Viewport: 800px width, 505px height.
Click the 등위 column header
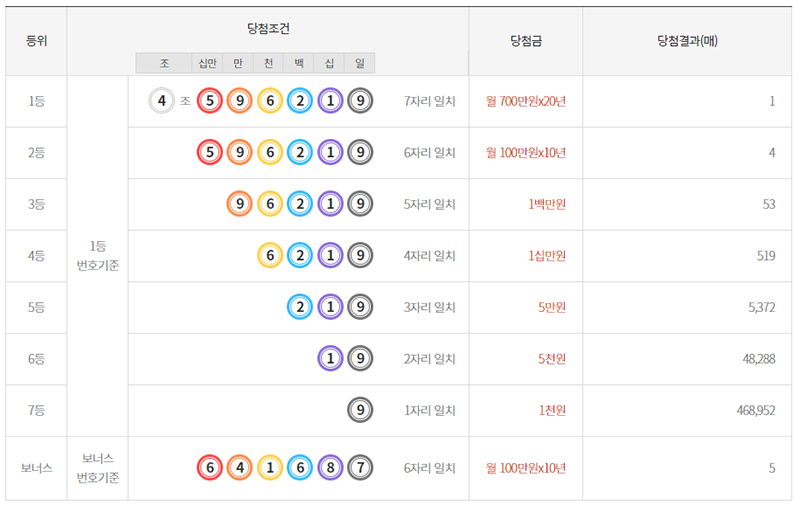[x=36, y=41]
